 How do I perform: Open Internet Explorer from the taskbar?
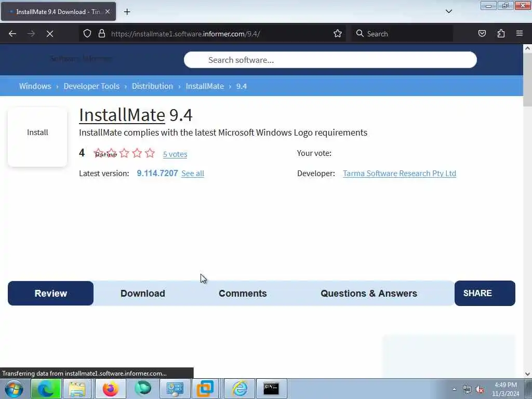pyautogui.click(x=240, y=389)
